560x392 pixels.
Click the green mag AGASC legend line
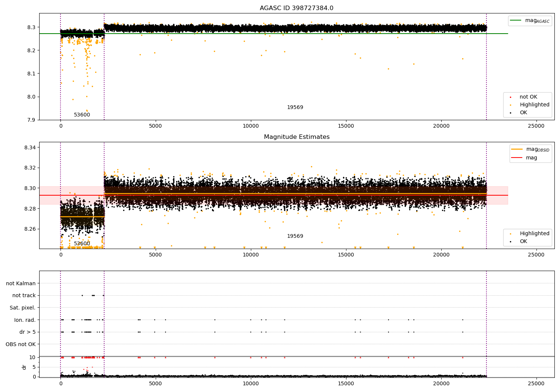point(517,21)
